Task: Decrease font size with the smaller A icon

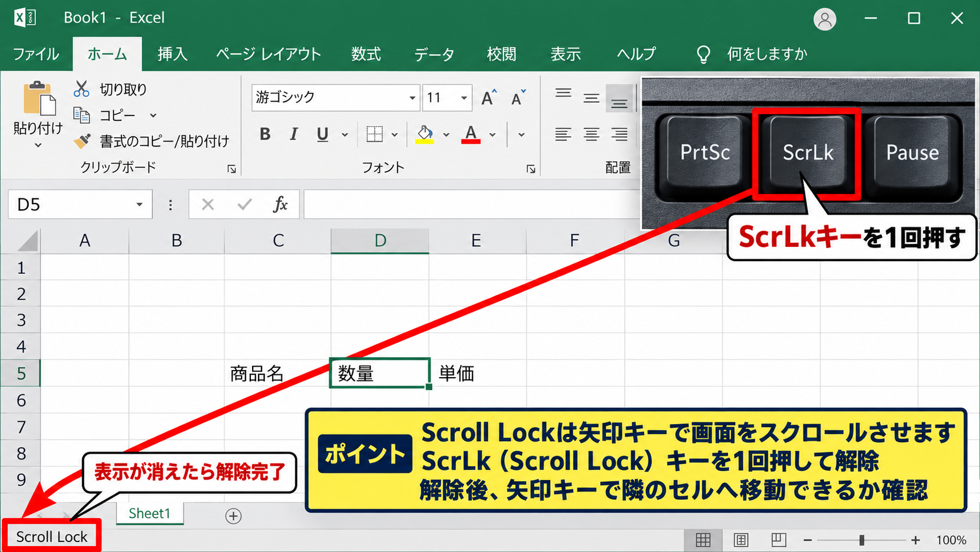Action: [518, 97]
